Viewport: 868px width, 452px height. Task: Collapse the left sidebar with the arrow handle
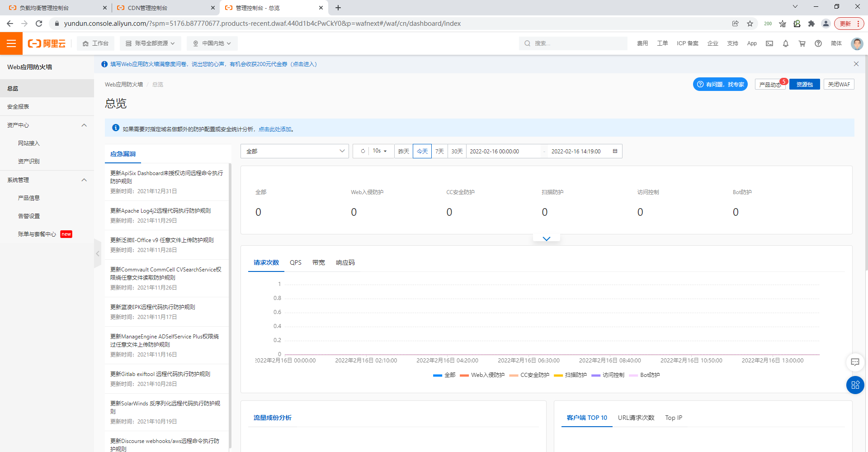pyautogui.click(x=97, y=254)
